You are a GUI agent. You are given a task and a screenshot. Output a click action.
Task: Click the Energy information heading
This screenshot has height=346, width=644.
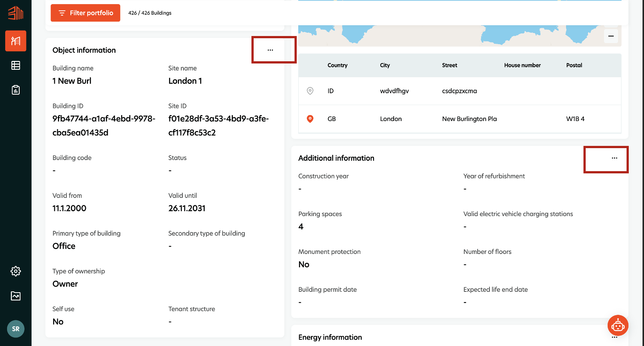click(330, 337)
